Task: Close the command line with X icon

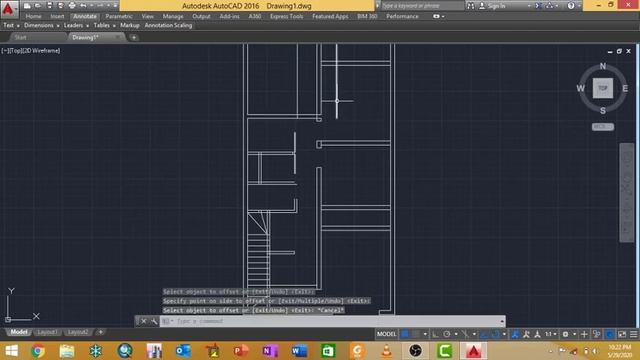Action: 143,321
